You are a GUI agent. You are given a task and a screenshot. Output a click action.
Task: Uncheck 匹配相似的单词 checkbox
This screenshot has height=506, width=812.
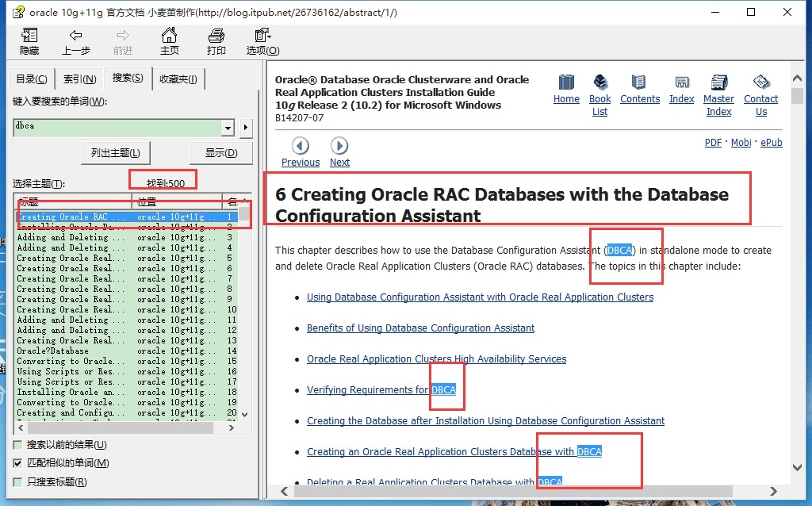click(17, 463)
